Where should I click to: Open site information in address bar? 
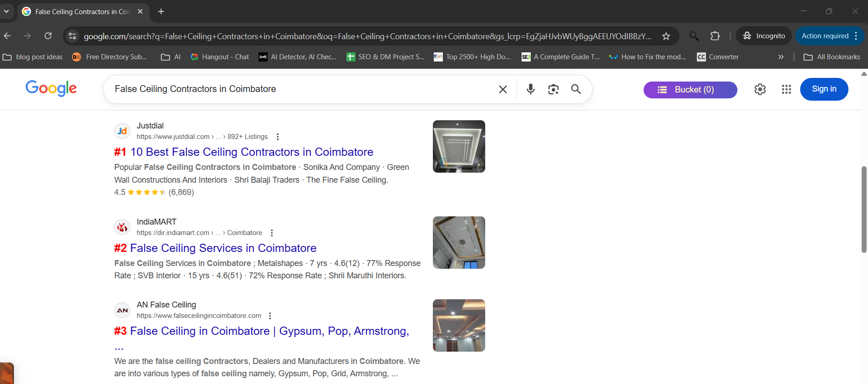click(x=72, y=36)
